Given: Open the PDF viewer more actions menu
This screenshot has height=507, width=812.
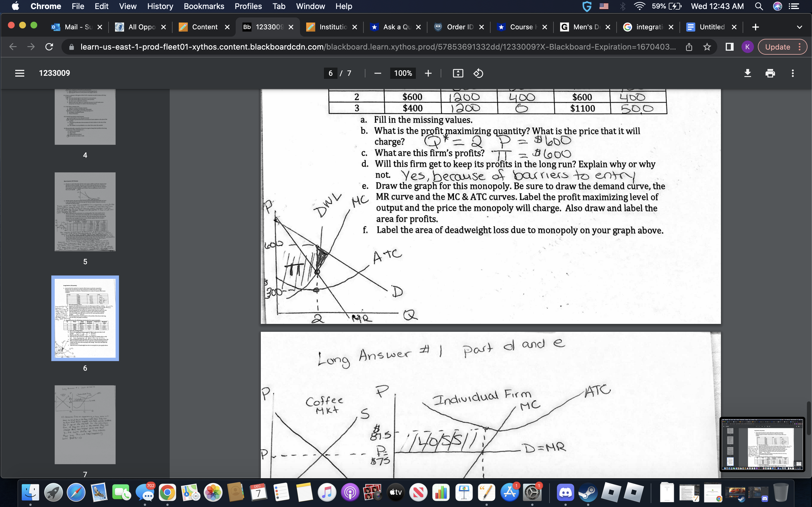Looking at the screenshot, I should pyautogui.click(x=793, y=73).
